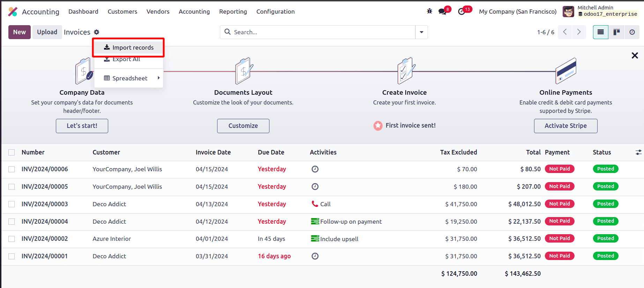
Task: Open the search options dropdown arrow
Action: pyautogui.click(x=422, y=32)
